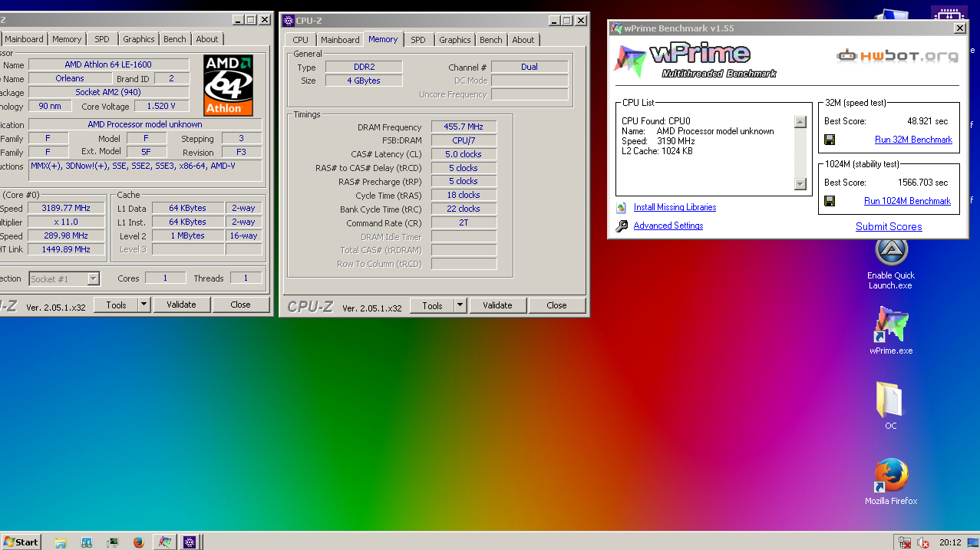This screenshot has height=550, width=980.
Task: Open Bench tab in the right CPU-Z window
Action: (x=491, y=40)
